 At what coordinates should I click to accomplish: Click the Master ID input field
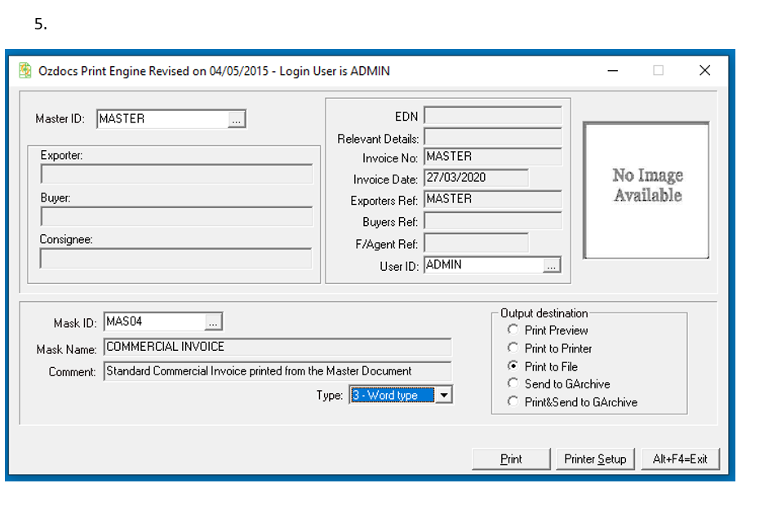(x=162, y=119)
